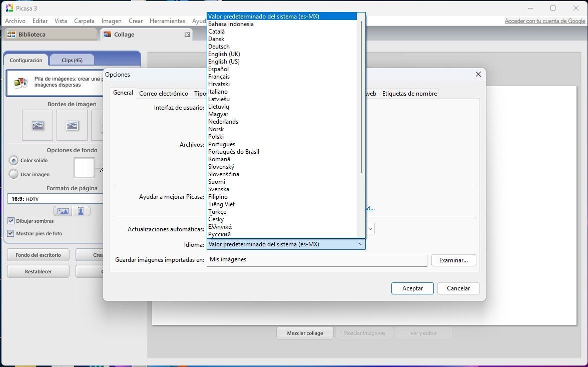The height and width of the screenshot is (367, 588).
Task: Select Deutsch from the language list
Action: (282, 47)
